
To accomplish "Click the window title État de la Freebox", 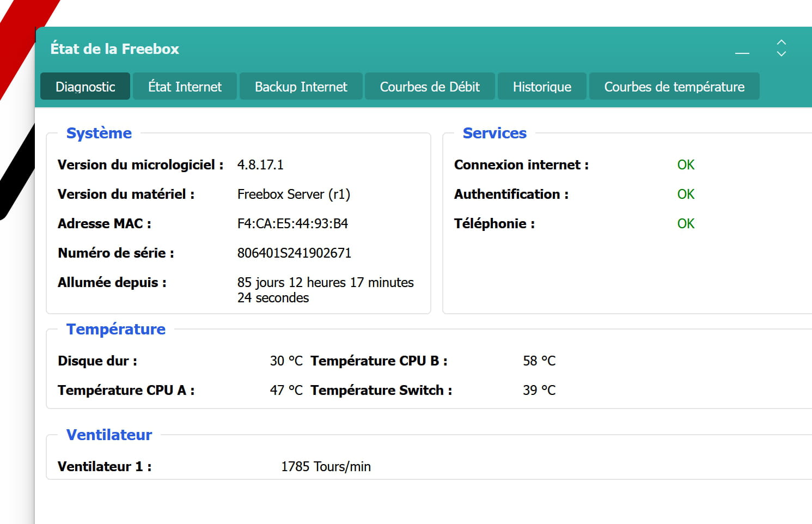I will tap(114, 48).
